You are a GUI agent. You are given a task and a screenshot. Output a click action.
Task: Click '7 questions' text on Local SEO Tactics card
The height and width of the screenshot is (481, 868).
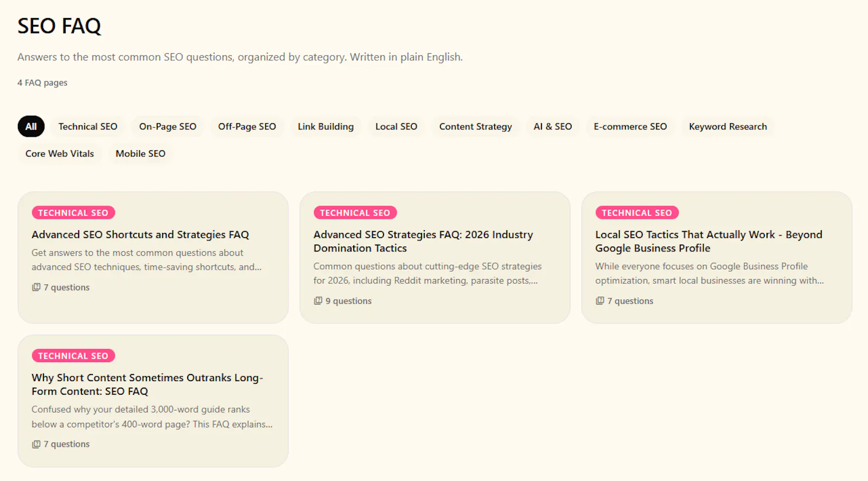(630, 301)
